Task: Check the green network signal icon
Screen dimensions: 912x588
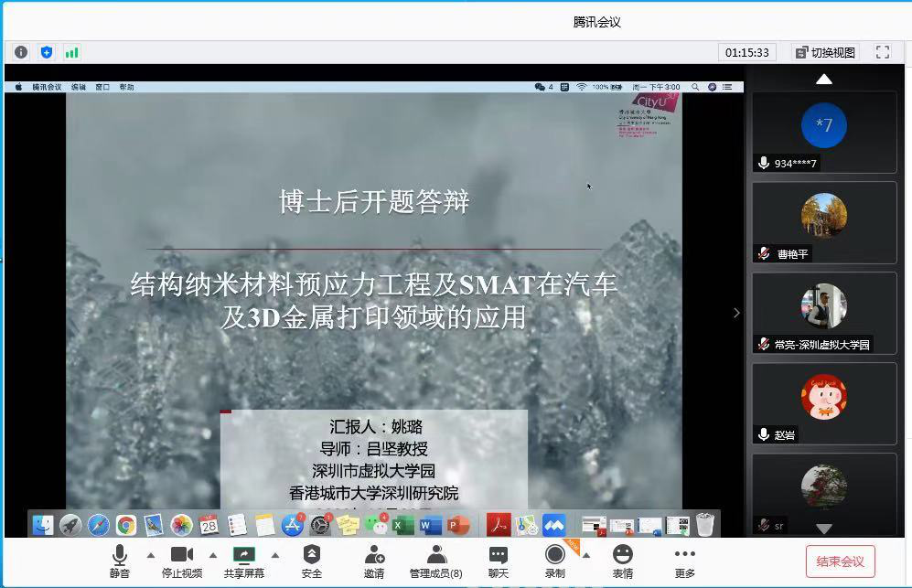Action: (x=71, y=52)
